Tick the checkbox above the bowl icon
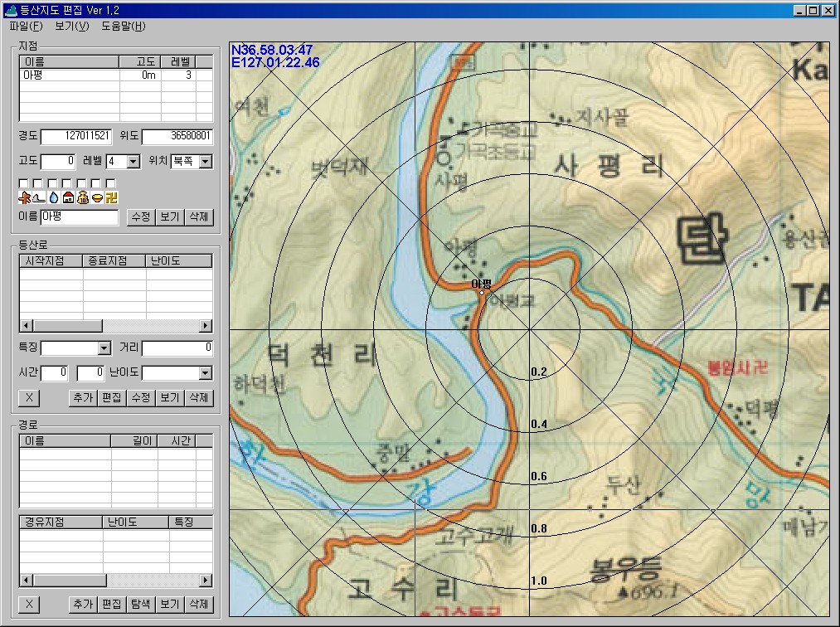The height and width of the screenshot is (627, 840). point(96,183)
